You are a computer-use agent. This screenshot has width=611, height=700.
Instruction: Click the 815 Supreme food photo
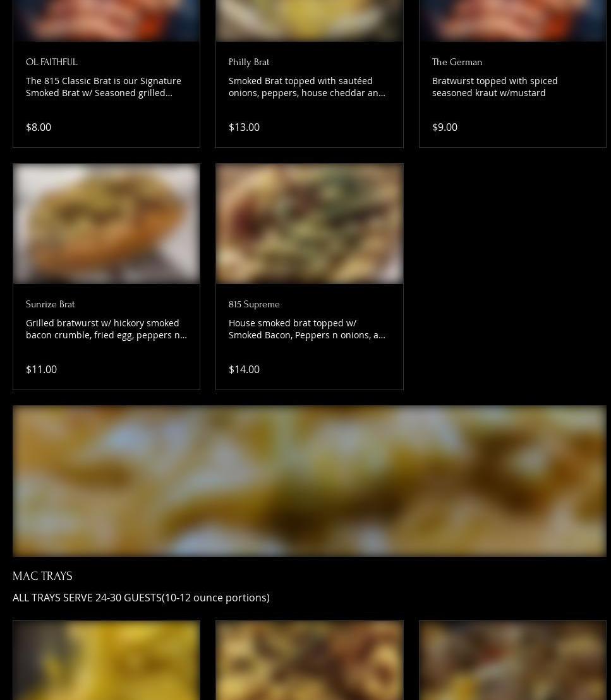[310, 224]
